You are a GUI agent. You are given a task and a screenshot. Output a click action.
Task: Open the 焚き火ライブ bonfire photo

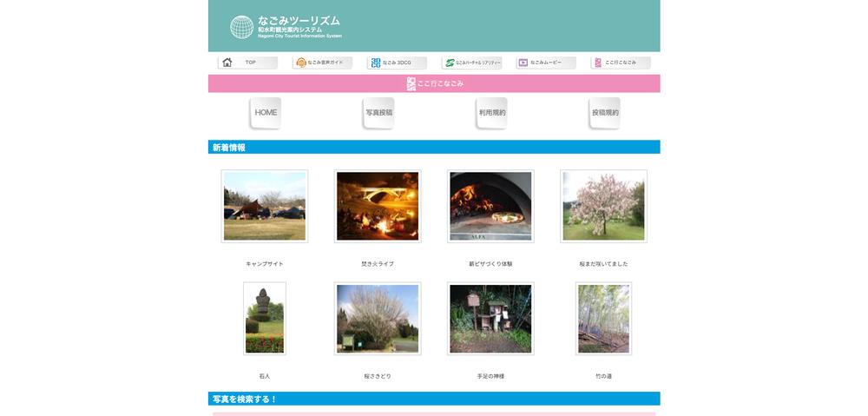pyautogui.click(x=378, y=206)
